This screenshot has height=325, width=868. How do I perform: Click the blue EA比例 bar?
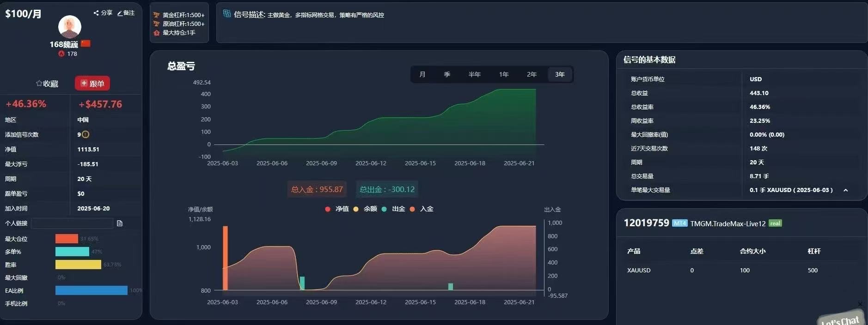click(x=92, y=290)
